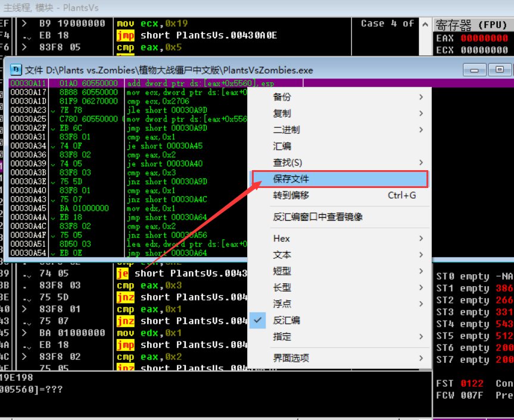The image size is (514, 420).
Task: Select 保存文件 in the context menu
Action: (339, 178)
